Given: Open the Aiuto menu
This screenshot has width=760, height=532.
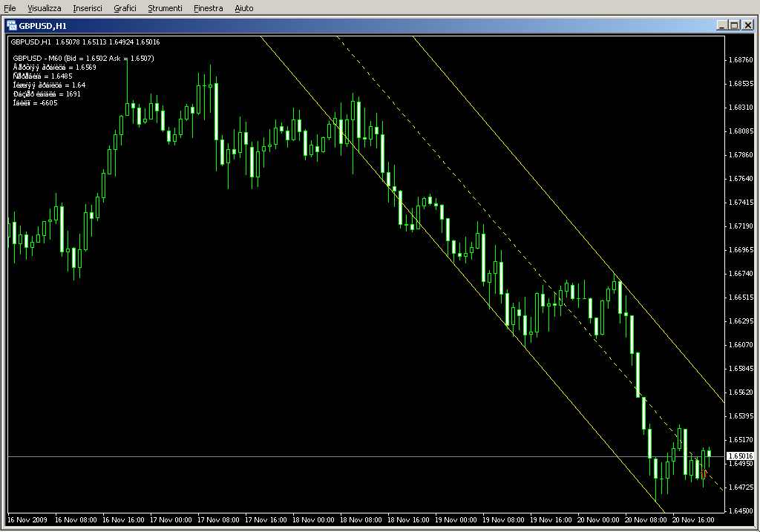Looking at the screenshot, I should click(x=243, y=8).
